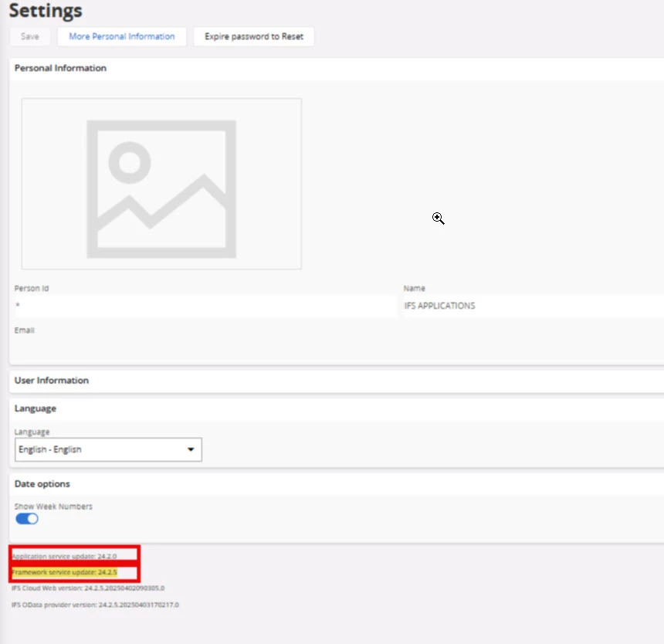Viewport: 664px width, 644px height.
Task: Select Application service update 24.2.0 text
Action: [64, 556]
